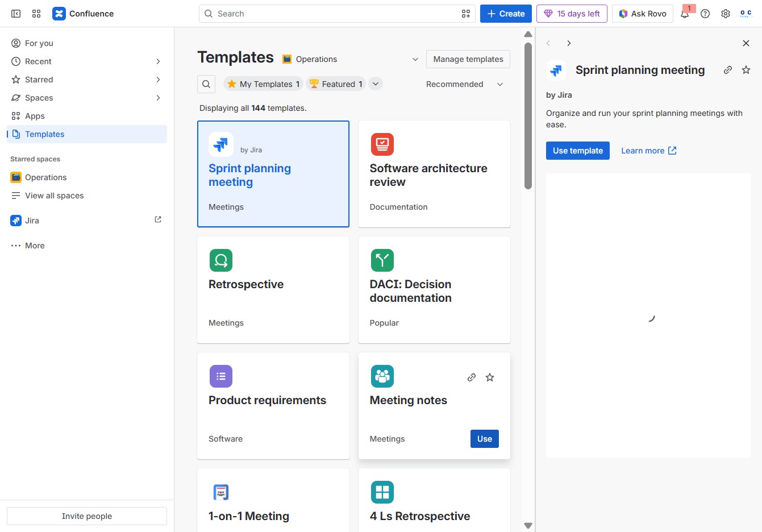The image size is (762, 532).
Task: Click Use on the Meeting notes card
Action: 485,439
